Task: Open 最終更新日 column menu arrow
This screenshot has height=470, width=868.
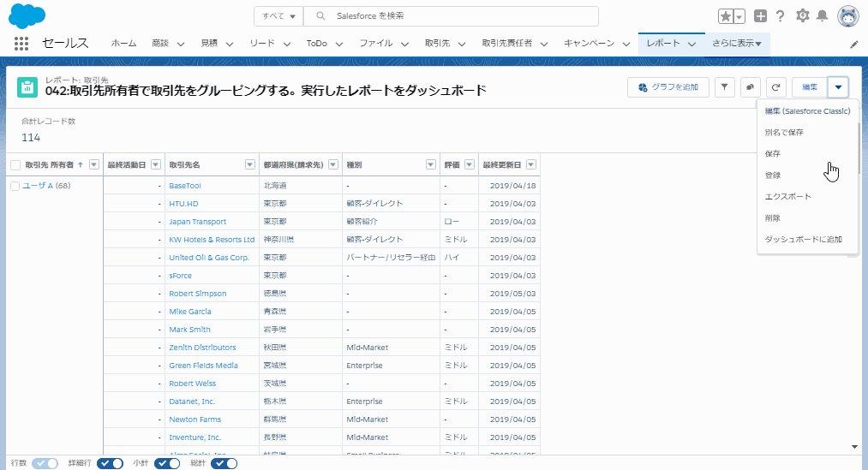Action: [x=531, y=164]
